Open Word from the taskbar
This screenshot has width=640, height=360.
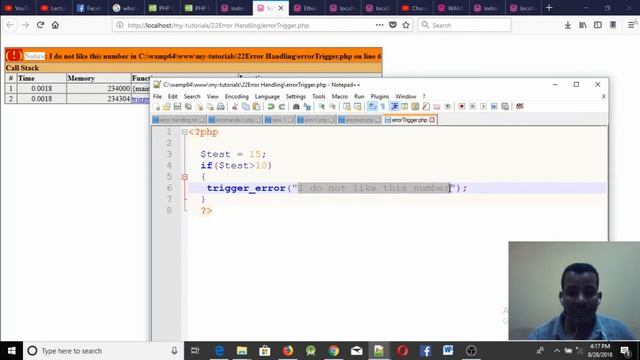point(448,351)
